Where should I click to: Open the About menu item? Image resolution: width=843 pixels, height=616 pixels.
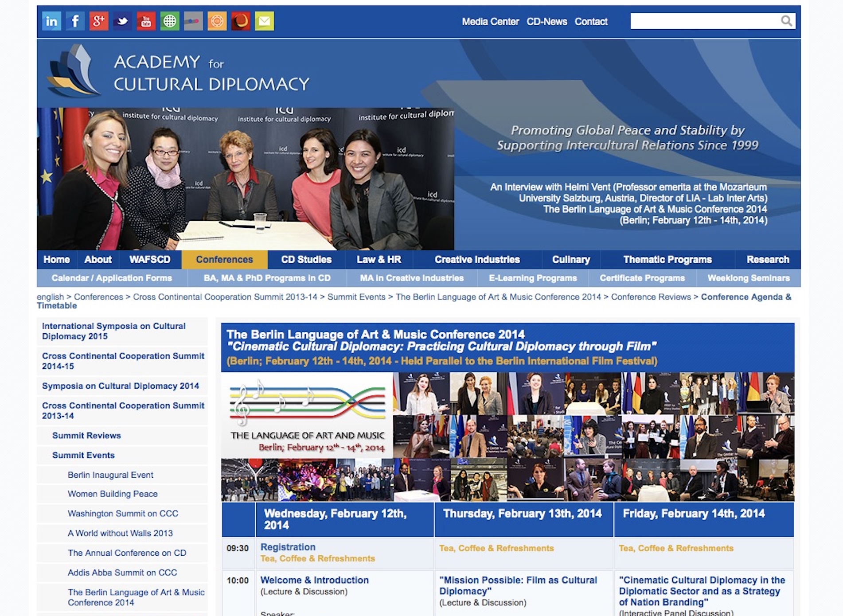[x=98, y=260]
